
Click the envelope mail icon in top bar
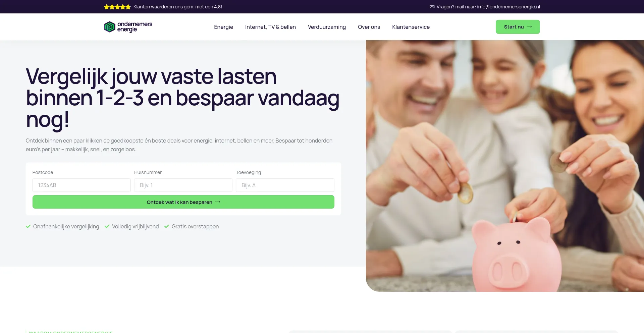click(x=432, y=7)
